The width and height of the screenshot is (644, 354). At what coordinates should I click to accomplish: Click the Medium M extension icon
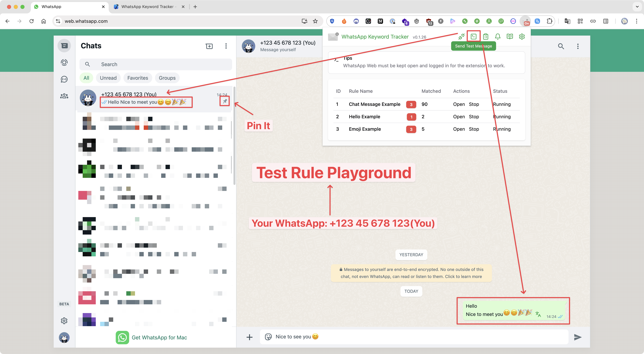pyautogui.click(x=380, y=21)
